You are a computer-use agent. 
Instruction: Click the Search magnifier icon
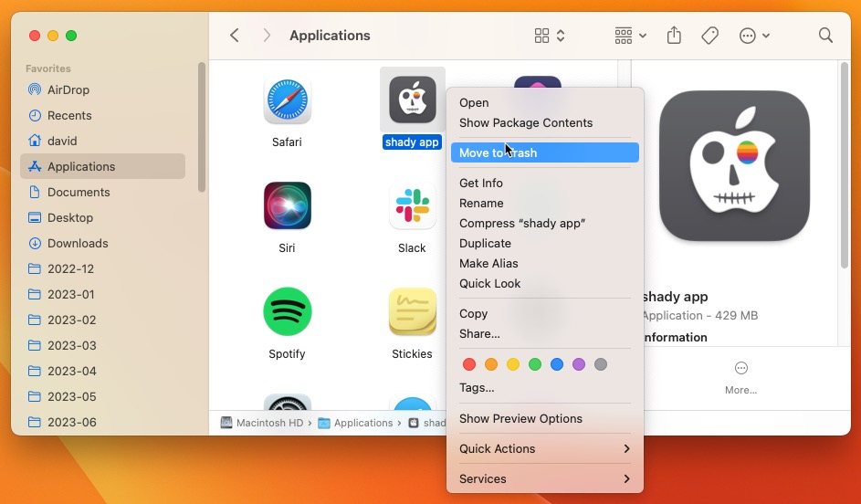[x=825, y=36]
